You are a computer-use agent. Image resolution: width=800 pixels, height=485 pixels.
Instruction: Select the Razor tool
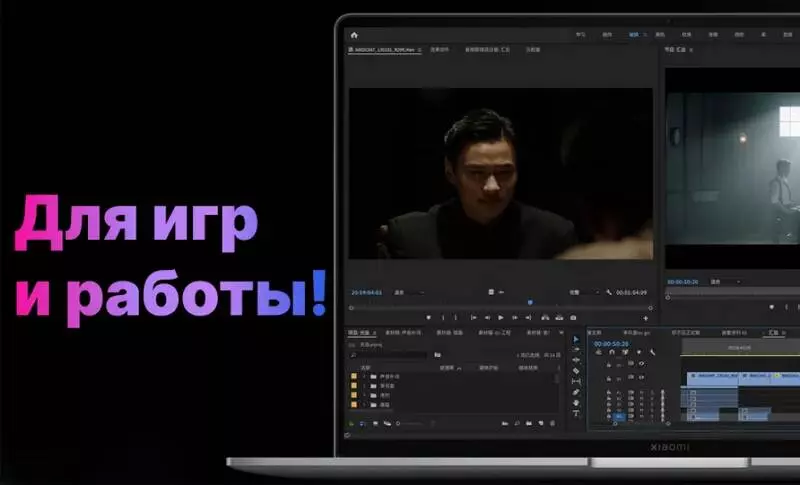tap(576, 371)
